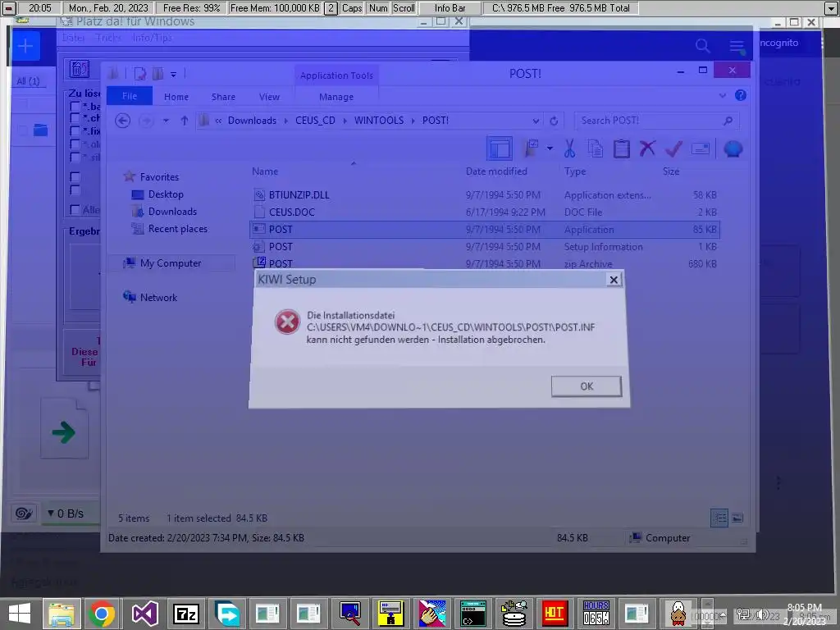Open the HOURS counter taskbar icon
The width and height of the screenshot is (840, 630).
596,614
